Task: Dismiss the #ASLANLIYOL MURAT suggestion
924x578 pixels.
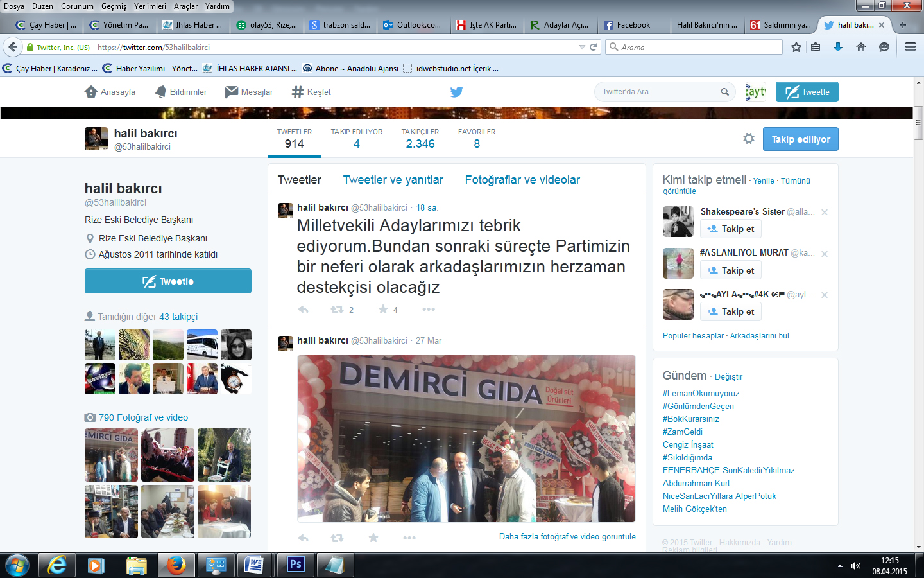Action: point(825,254)
